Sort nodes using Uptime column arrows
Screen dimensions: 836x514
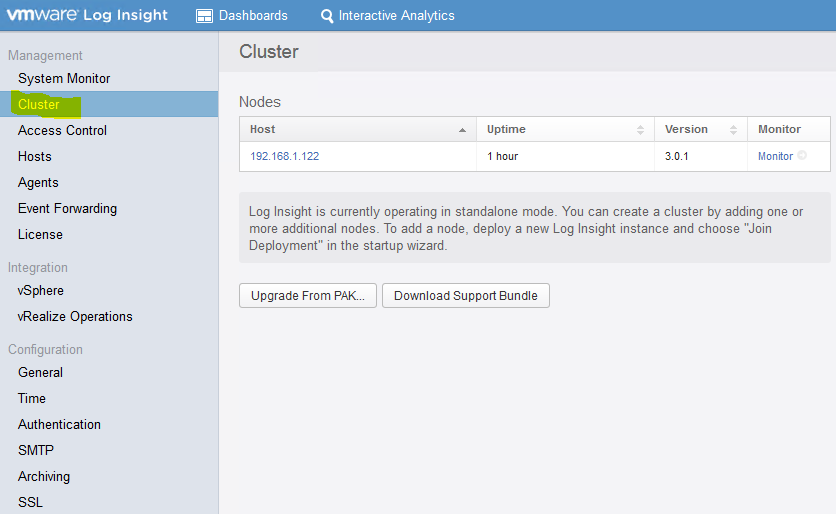coord(640,130)
